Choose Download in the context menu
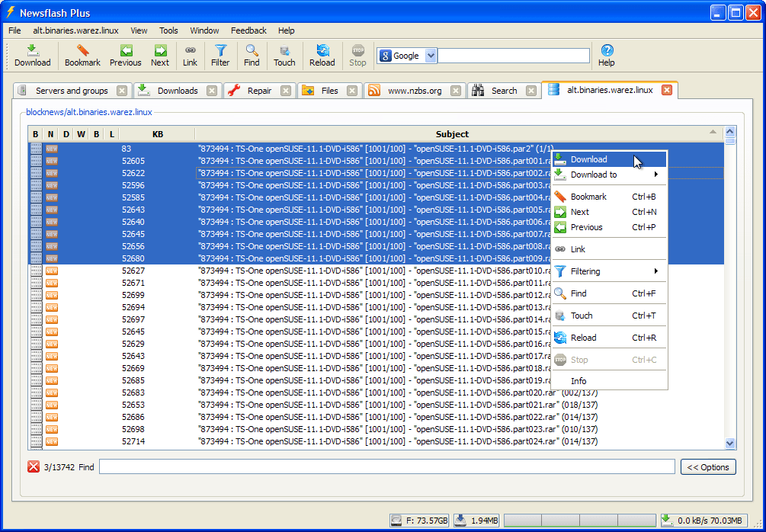This screenshot has height=532, width=766. [x=609, y=159]
